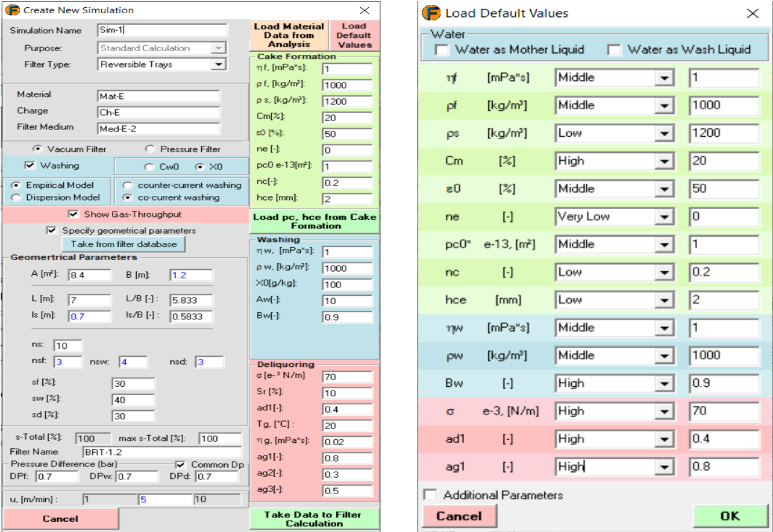The image size is (773, 532).
Task: Toggle Show Gas-Throughput checkbox
Action: [74, 214]
